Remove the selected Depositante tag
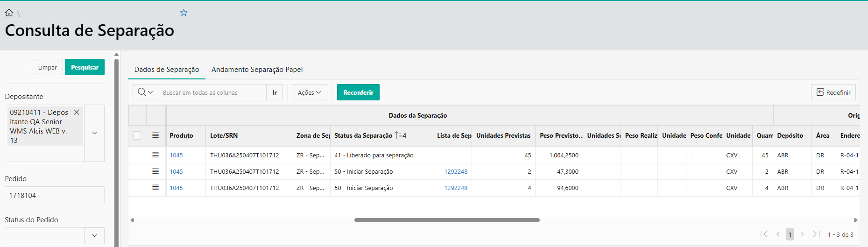 77,112
